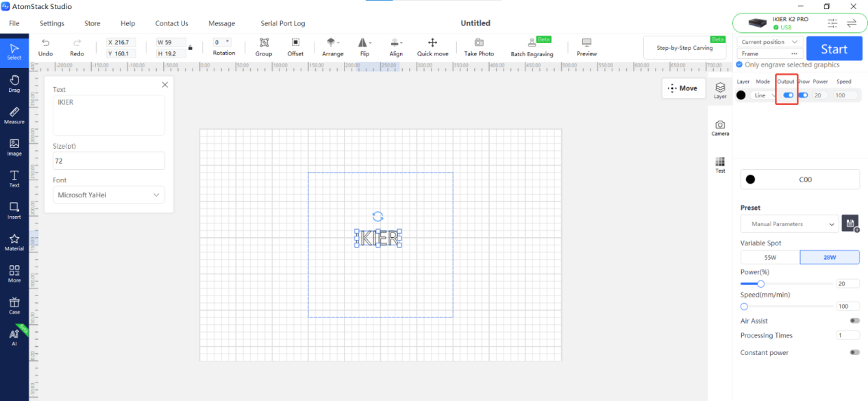Open the Insert shapes tool
Image resolution: width=868 pixels, height=401 pixels.
(14, 210)
